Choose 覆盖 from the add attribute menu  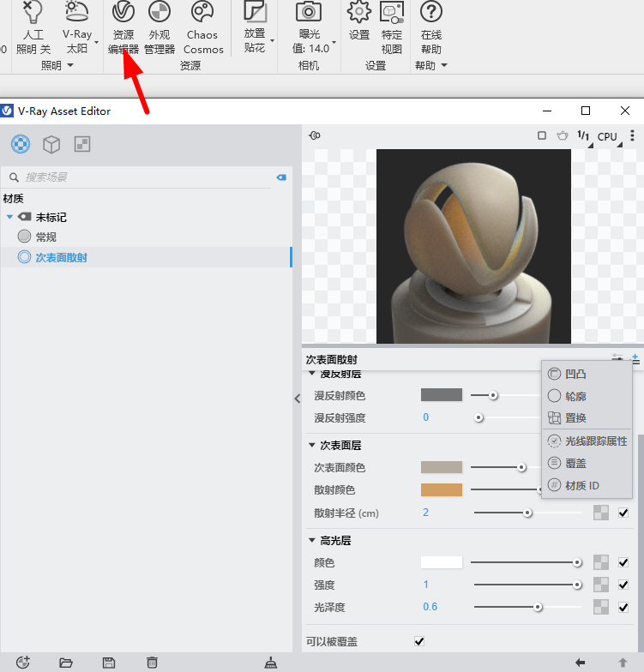click(x=587, y=463)
